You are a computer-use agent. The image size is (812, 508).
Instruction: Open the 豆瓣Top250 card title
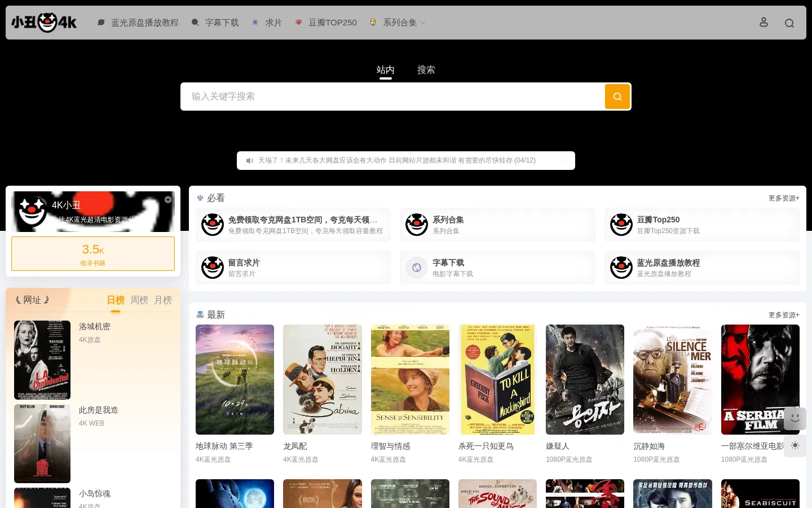658,220
